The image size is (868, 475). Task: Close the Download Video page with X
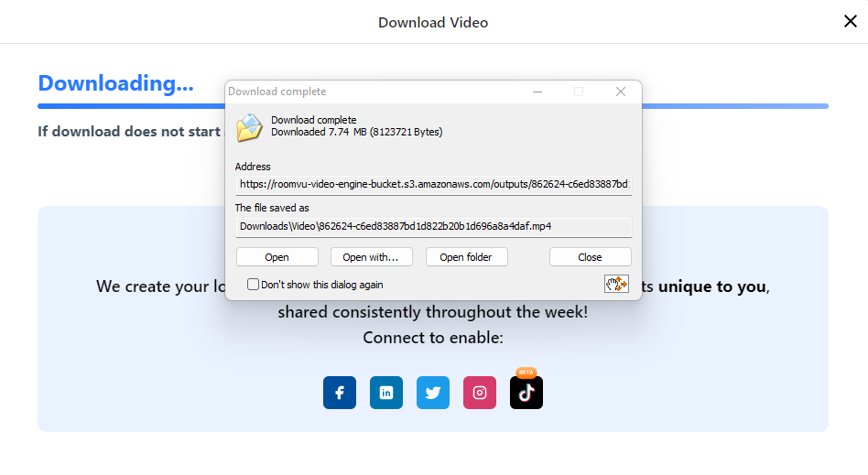(x=850, y=22)
